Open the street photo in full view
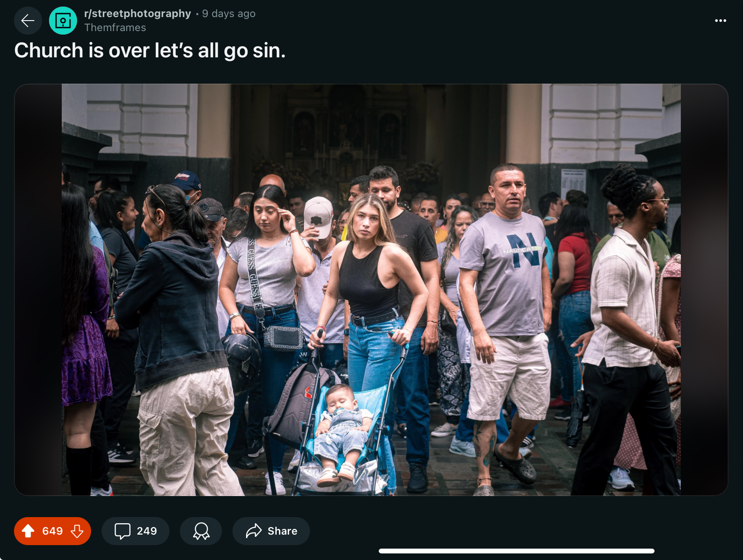Viewport: 743px width, 560px height. (x=371, y=289)
